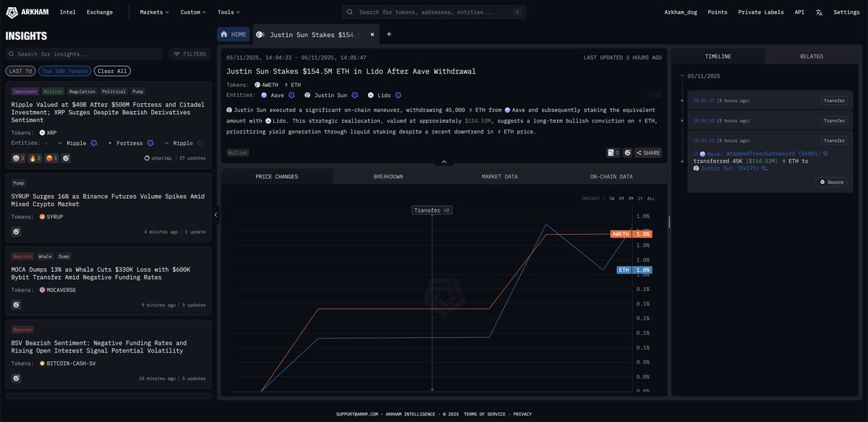Expand the Tools dropdown menu
This screenshot has width=868, height=422.
tap(229, 12)
